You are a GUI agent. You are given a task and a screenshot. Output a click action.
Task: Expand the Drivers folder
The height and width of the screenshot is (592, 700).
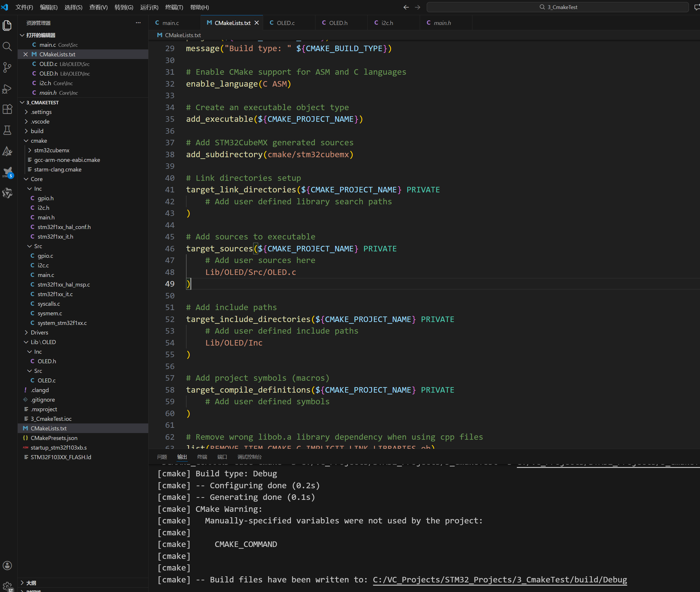(26, 332)
